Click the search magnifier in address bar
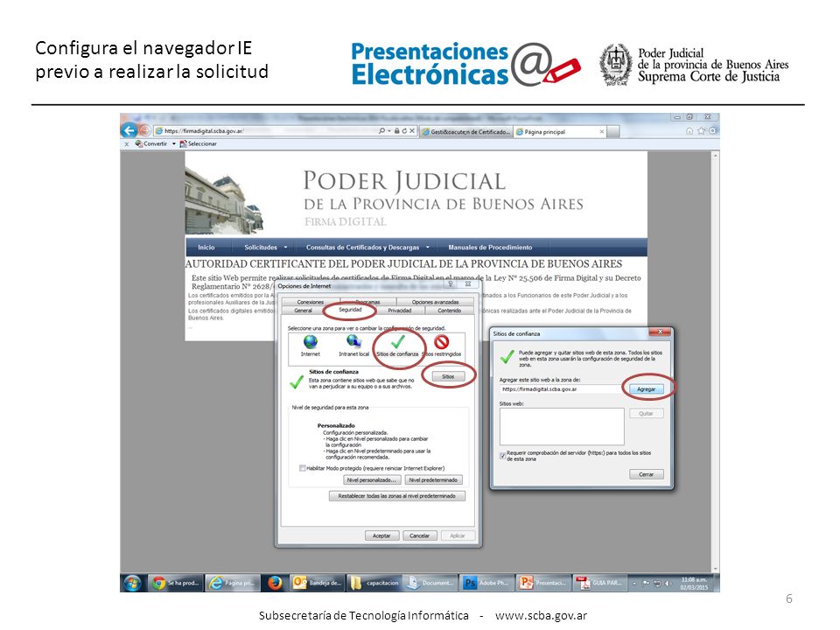The image size is (840, 630). [x=381, y=130]
